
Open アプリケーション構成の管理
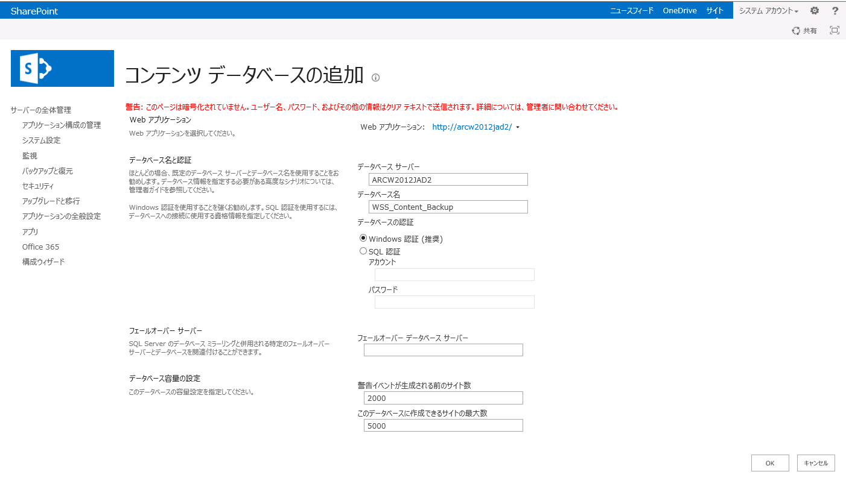pyautogui.click(x=62, y=125)
